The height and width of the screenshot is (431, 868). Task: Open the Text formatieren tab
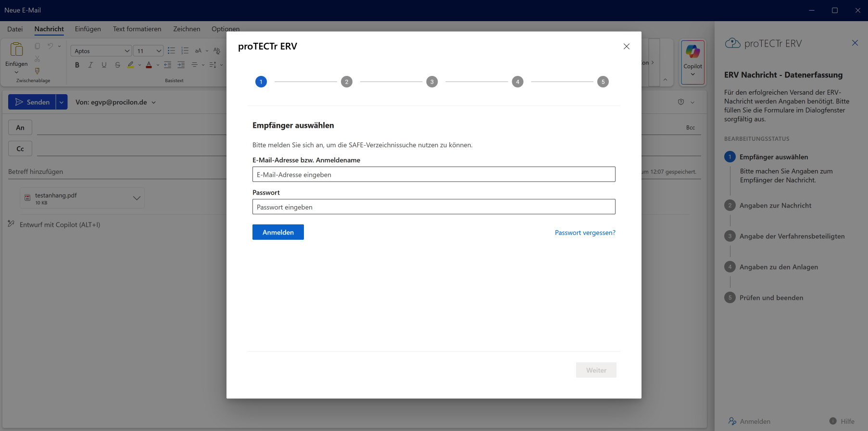point(137,29)
